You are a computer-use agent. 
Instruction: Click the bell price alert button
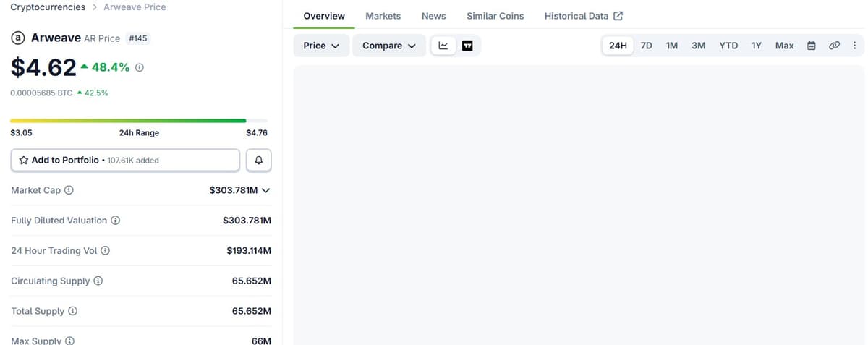click(x=258, y=161)
